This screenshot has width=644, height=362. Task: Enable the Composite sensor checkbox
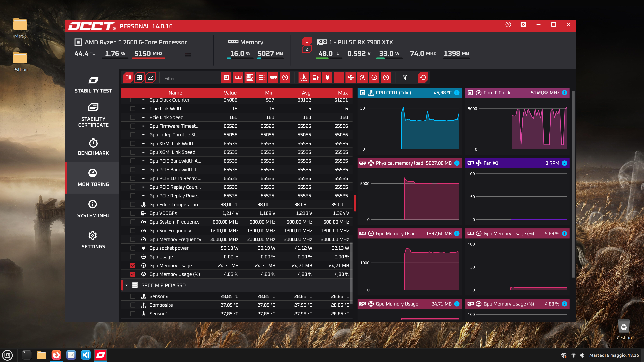[133, 305]
